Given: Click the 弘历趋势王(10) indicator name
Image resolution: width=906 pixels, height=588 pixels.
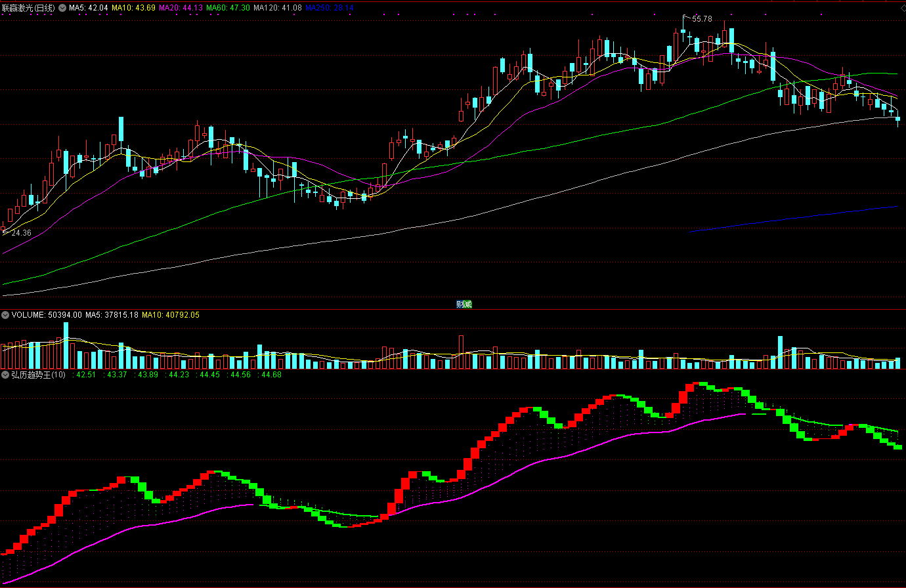Looking at the screenshot, I should click(38, 375).
